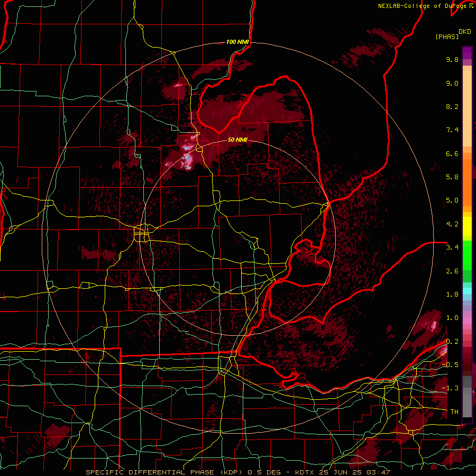The image size is (476, 476).
Task: Select the -0.5 scale value
Action: (x=450, y=365)
